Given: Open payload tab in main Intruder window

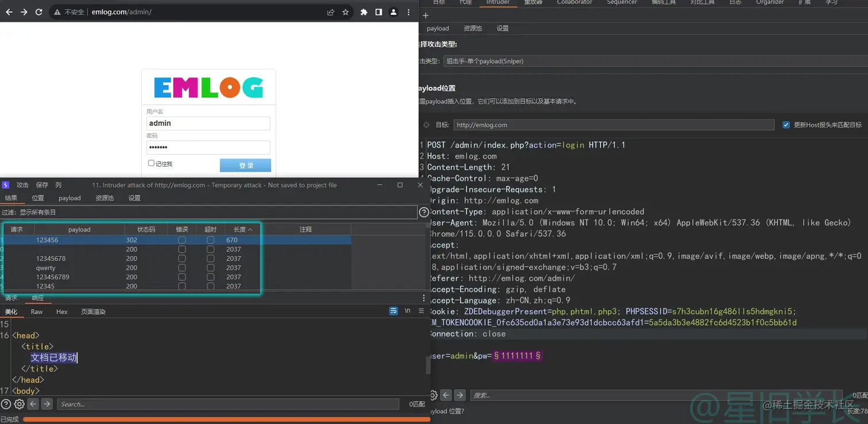Looking at the screenshot, I should tap(438, 28).
